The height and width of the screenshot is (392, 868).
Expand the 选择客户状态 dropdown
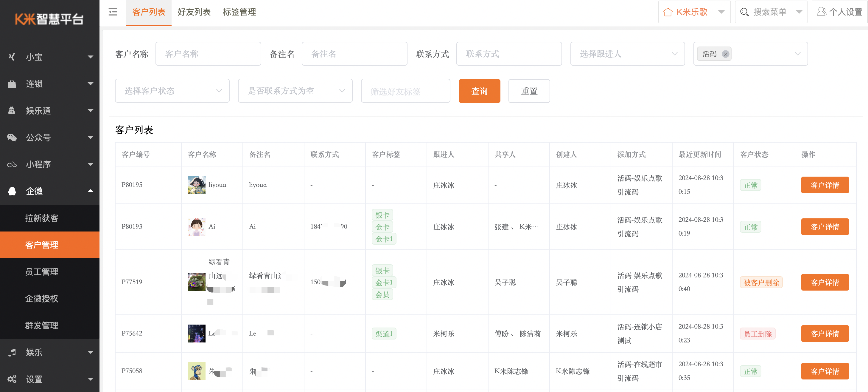(173, 90)
